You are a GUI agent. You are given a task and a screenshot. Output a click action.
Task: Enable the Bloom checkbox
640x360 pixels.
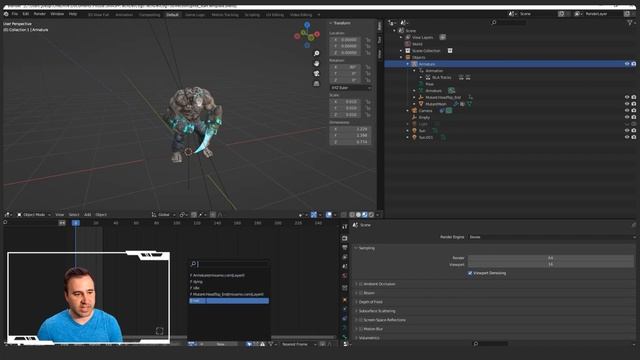point(361,293)
